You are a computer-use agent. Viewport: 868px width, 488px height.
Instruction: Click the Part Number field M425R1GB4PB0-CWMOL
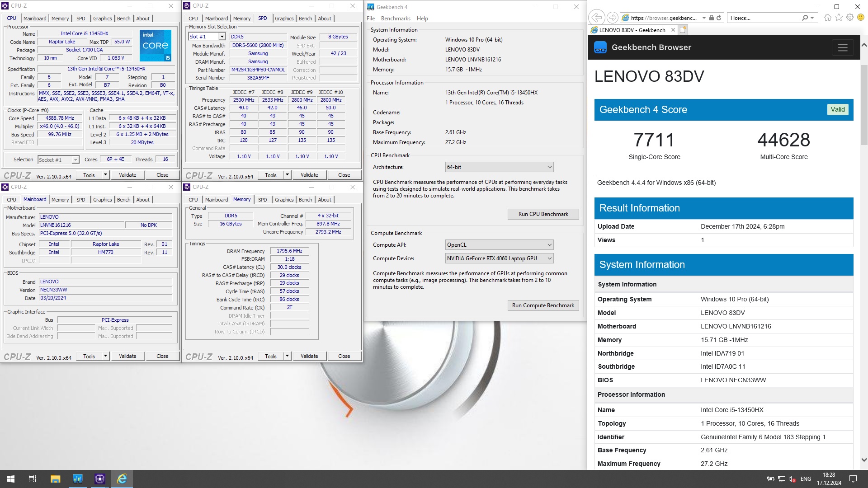tap(258, 70)
